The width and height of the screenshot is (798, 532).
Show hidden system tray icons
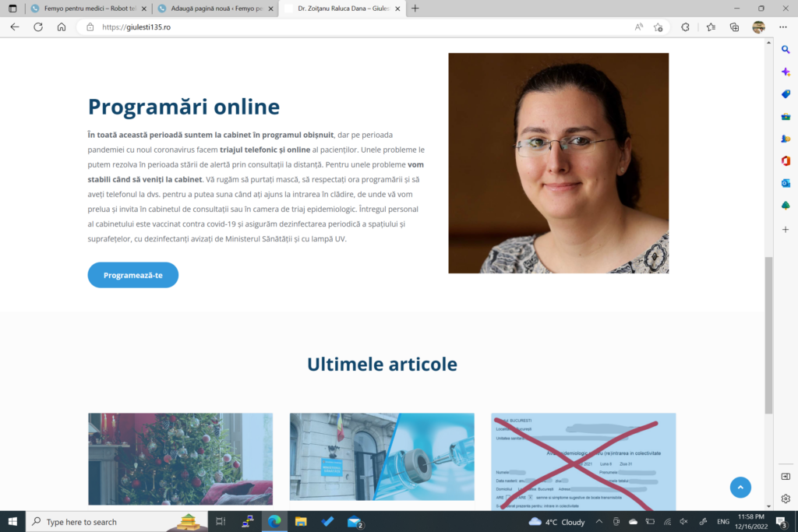(599, 521)
